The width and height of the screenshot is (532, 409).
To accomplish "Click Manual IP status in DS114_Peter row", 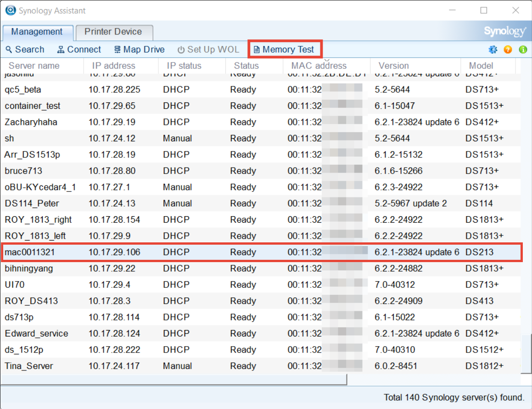I will [178, 203].
